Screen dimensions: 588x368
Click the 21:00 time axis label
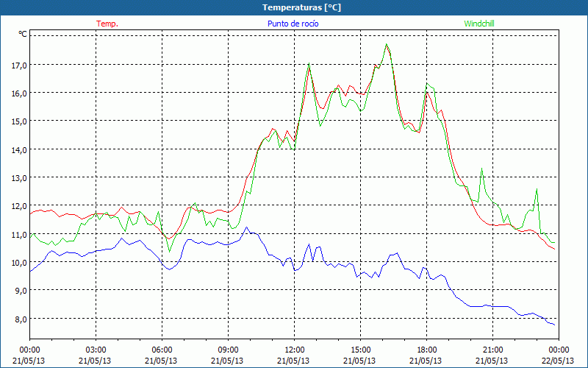(492, 350)
